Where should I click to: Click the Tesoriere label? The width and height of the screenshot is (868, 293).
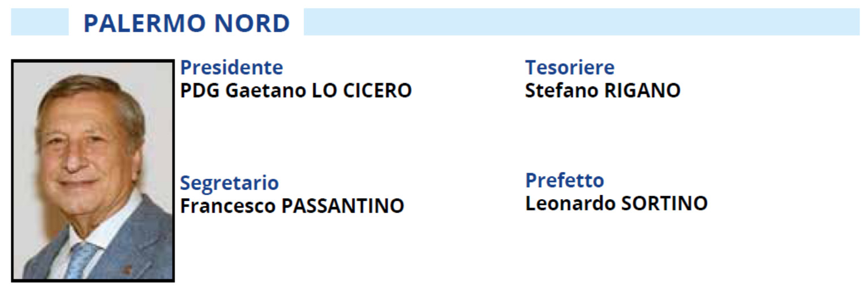click(570, 67)
